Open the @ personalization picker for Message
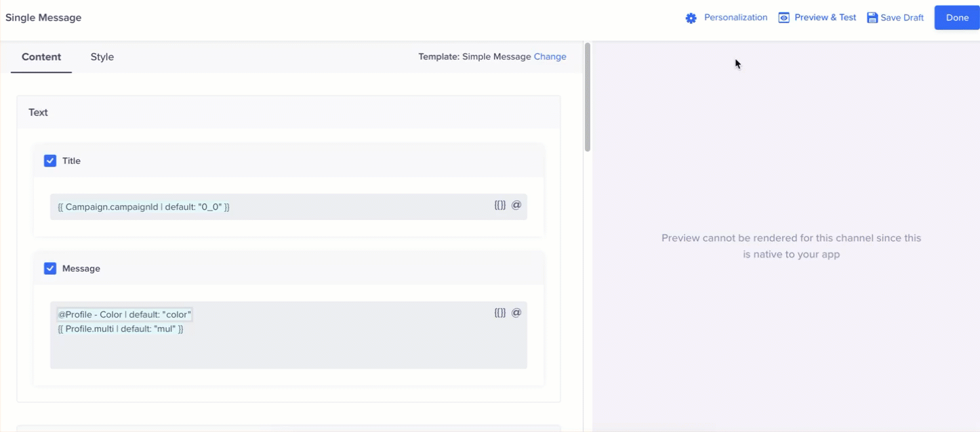This screenshot has width=980, height=432. point(517,311)
